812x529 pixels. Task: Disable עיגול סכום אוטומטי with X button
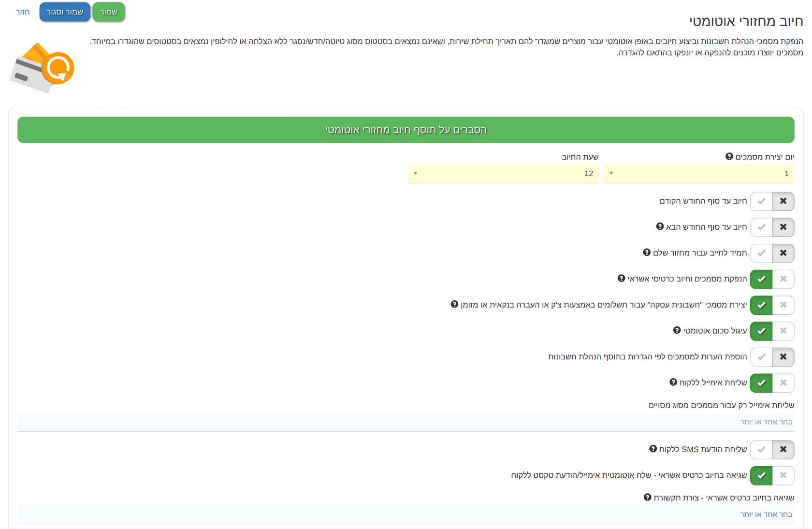(783, 331)
